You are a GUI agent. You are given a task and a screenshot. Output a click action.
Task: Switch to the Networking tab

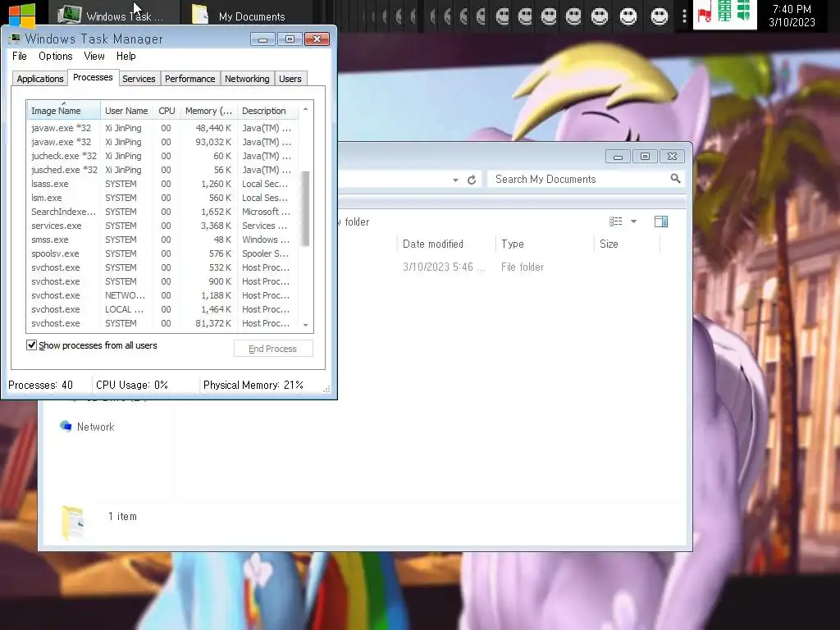coord(247,79)
